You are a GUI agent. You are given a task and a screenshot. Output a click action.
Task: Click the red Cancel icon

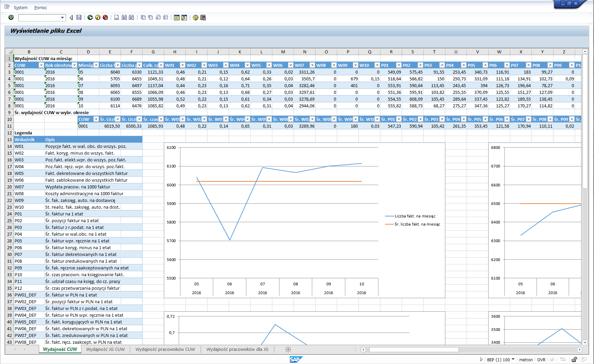[105, 18]
